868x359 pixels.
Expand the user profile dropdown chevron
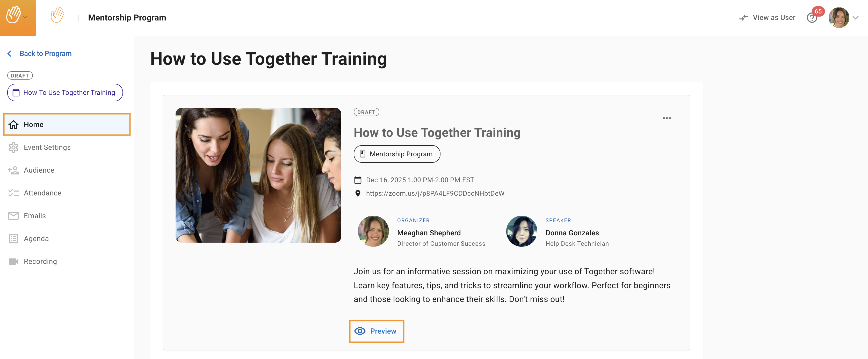coord(856,18)
